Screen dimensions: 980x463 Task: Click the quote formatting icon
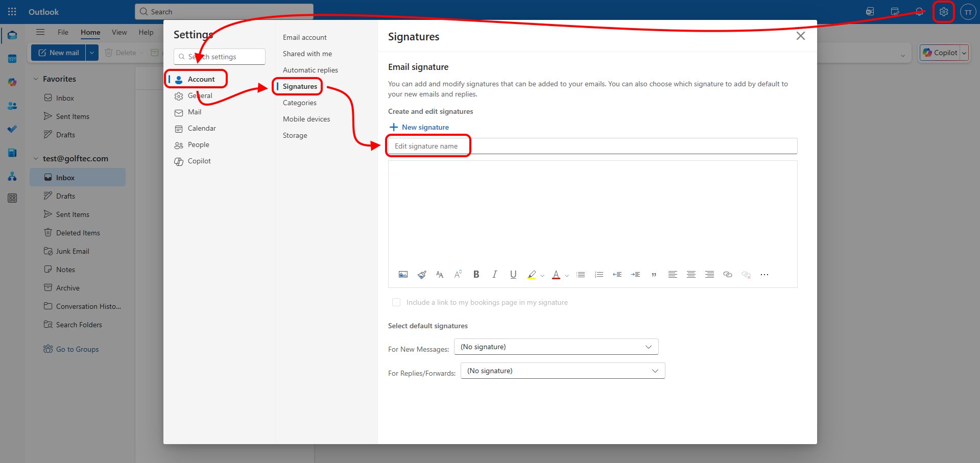point(654,275)
